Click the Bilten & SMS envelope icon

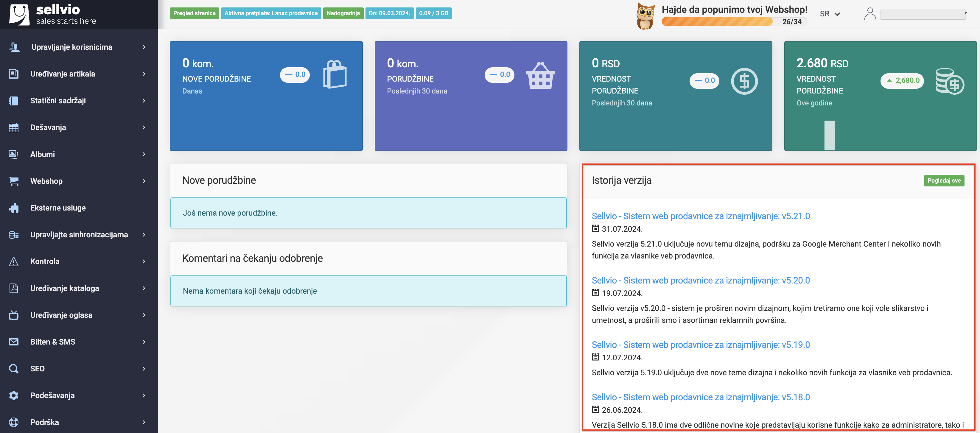[x=14, y=342]
